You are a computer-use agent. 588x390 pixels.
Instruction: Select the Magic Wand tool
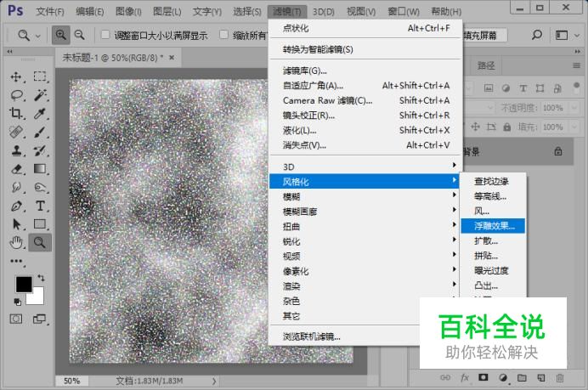click(x=40, y=95)
